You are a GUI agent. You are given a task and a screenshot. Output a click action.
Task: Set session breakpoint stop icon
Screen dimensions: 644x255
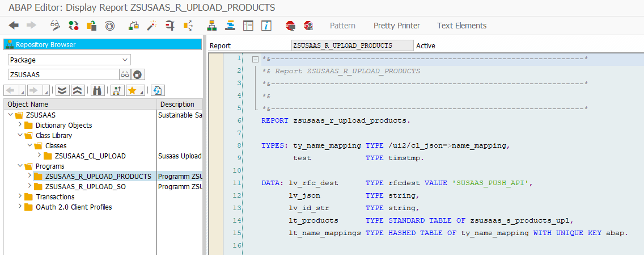(x=290, y=26)
